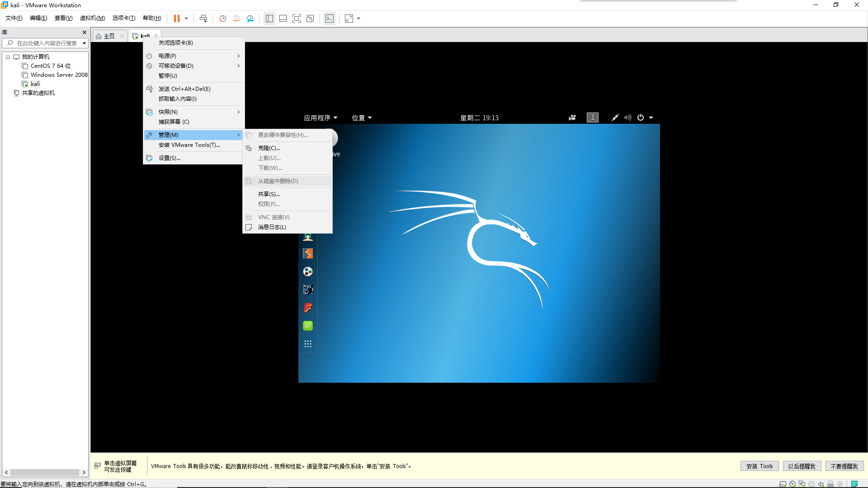Take a snapshot with the clock-plus icon
Screen dimensions: 868x488
[223, 19]
